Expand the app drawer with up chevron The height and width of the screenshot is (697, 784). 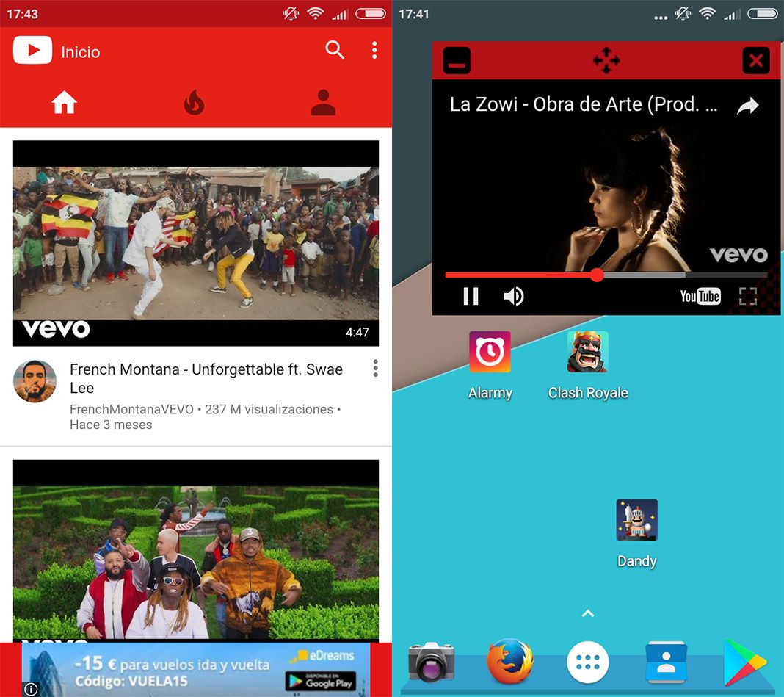pyautogui.click(x=588, y=613)
